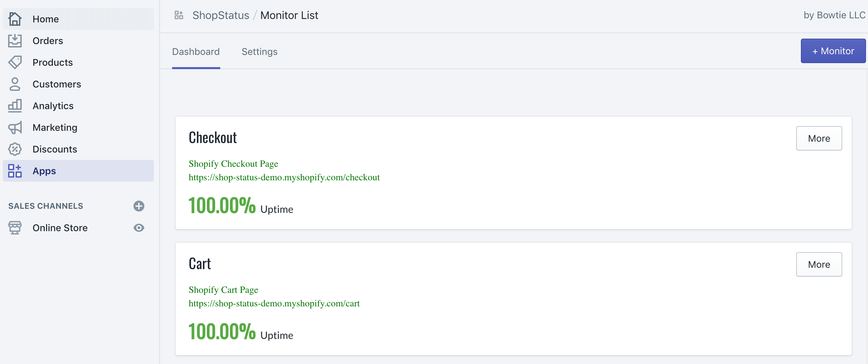868x364 pixels.
Task: Open the shop-status-demo cart URL link
Action: point(274,303)
